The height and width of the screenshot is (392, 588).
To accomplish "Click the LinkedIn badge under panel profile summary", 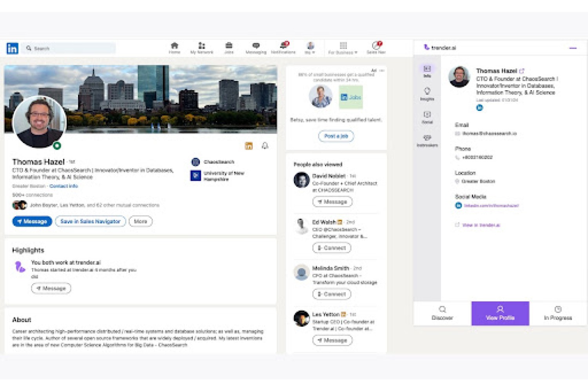I will [479, 108].
